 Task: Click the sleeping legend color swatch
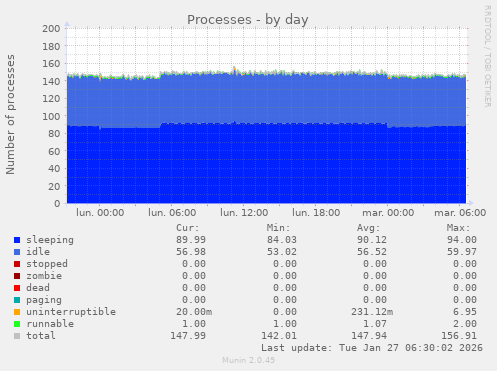(x=17, y=240)
